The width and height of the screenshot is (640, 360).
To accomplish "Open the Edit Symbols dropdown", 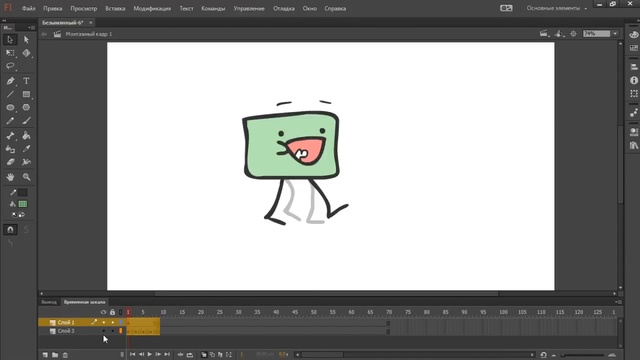I will coord(559,34).
